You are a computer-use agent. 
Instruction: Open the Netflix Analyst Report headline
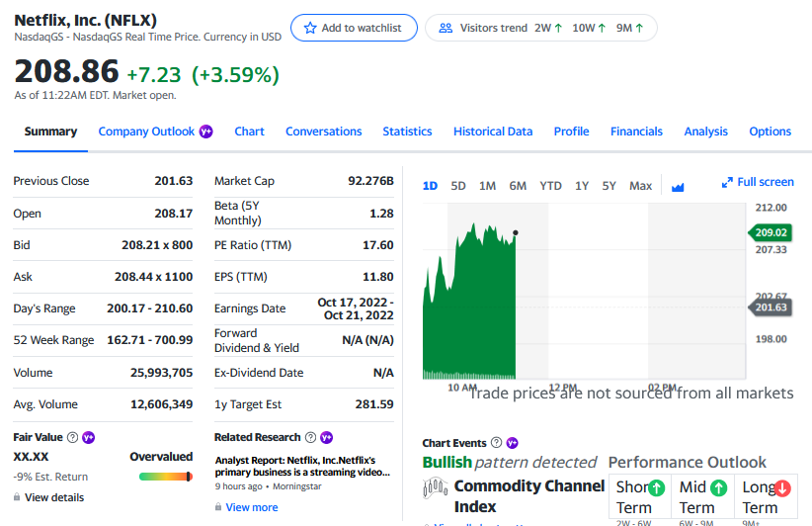(302, 466)
